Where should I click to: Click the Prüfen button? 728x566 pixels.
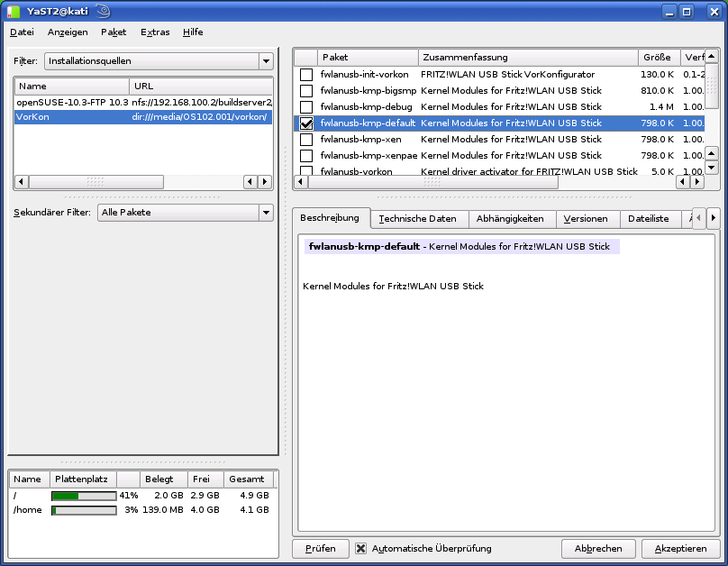click(x=321, y=548)
